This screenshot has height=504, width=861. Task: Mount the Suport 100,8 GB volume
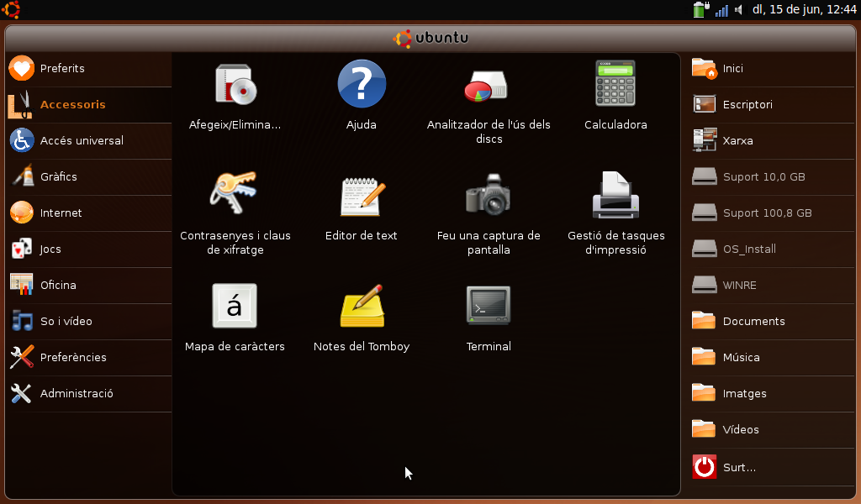point(773,213)
